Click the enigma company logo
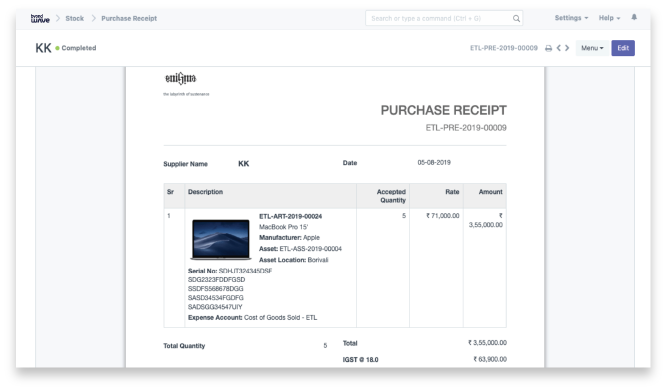 [x=181, y=79]
